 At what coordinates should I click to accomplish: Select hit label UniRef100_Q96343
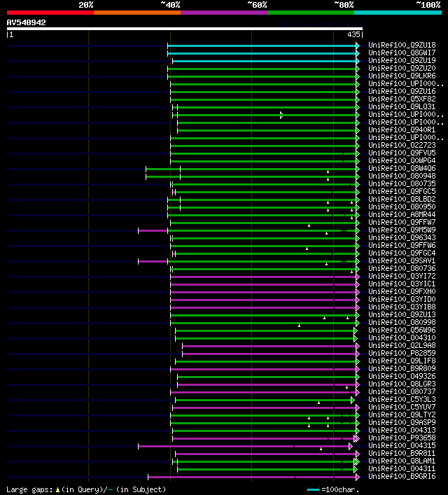coord(402,238)
